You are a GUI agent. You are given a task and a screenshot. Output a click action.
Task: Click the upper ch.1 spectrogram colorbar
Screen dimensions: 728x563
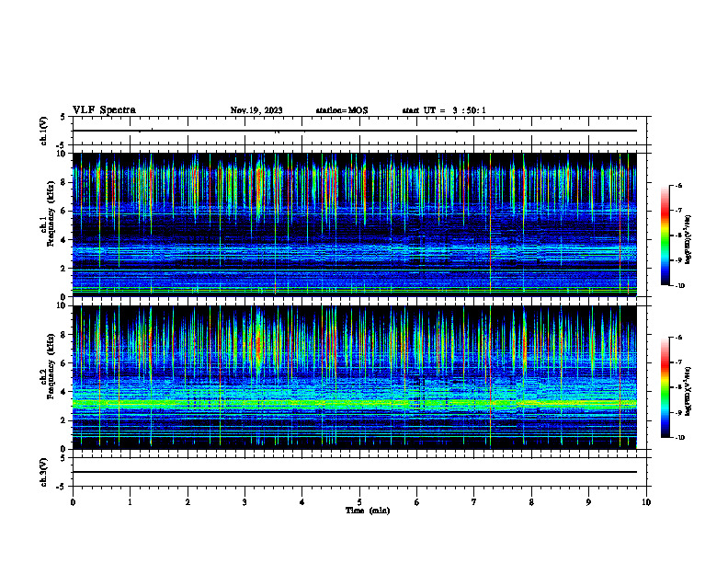point(665,236)
